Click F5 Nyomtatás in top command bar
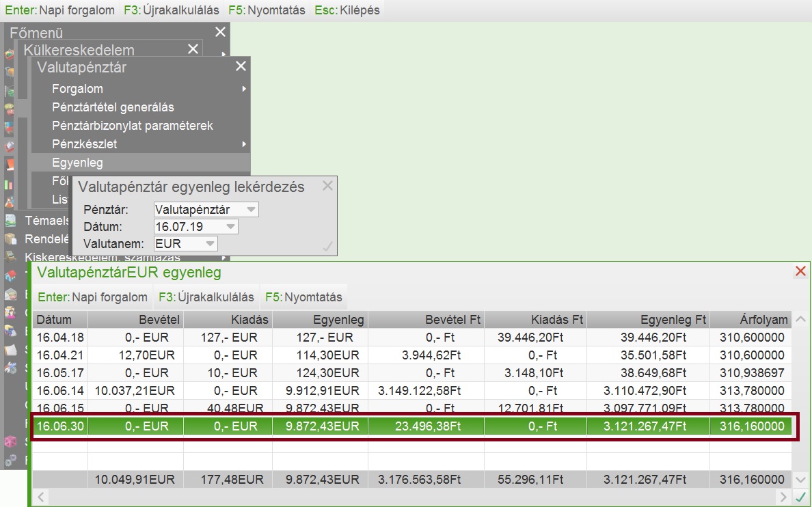Screen dimensions: 812x507 (x=267, y=10)
